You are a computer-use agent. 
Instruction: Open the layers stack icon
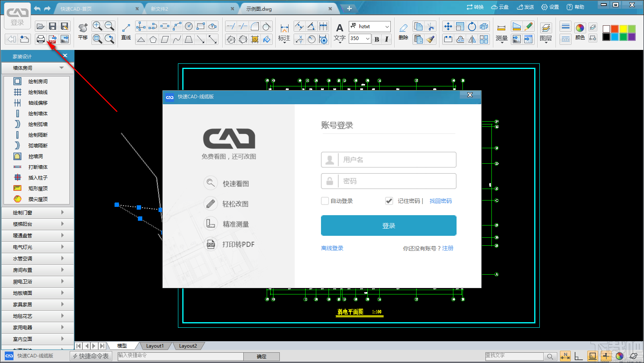[546, 28]
